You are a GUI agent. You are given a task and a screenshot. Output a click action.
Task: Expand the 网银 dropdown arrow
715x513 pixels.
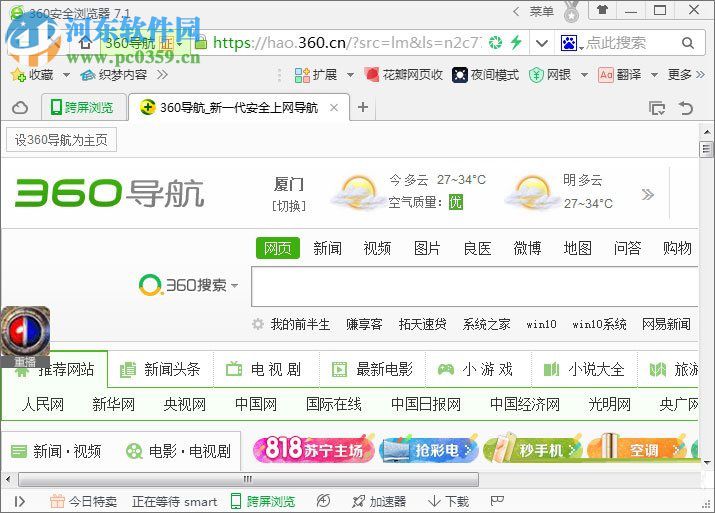584,75
